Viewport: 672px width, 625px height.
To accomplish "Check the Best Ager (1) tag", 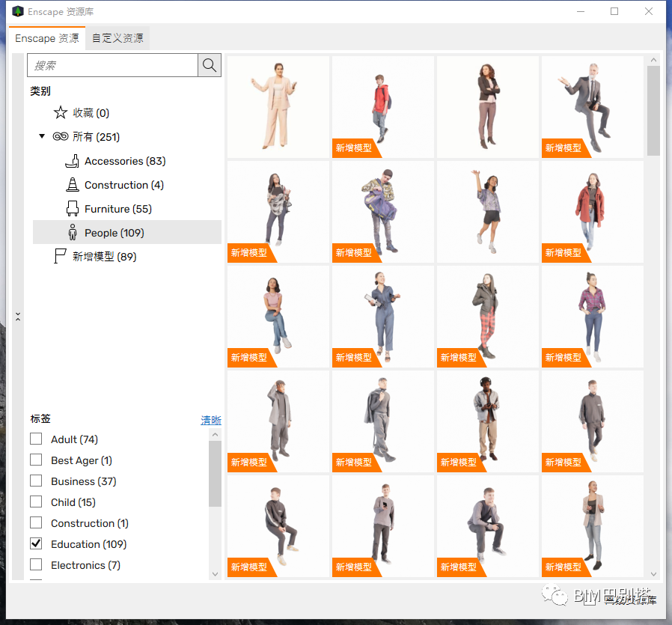I will pos(36,460).
